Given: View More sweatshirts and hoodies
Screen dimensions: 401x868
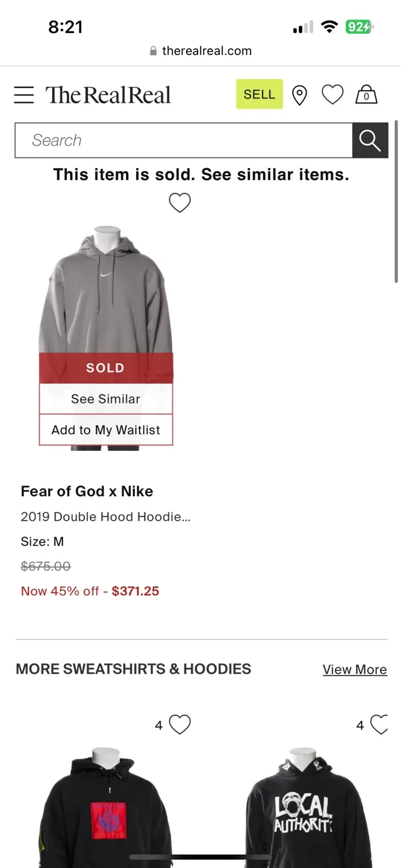Looking at the screenshot, I should 355,669.
